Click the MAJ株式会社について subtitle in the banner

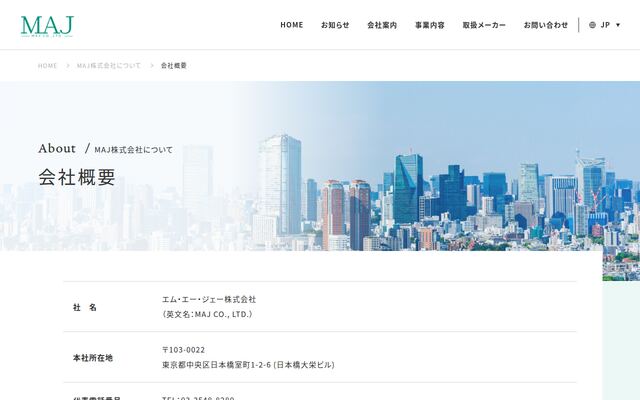[x=133, y=150]
